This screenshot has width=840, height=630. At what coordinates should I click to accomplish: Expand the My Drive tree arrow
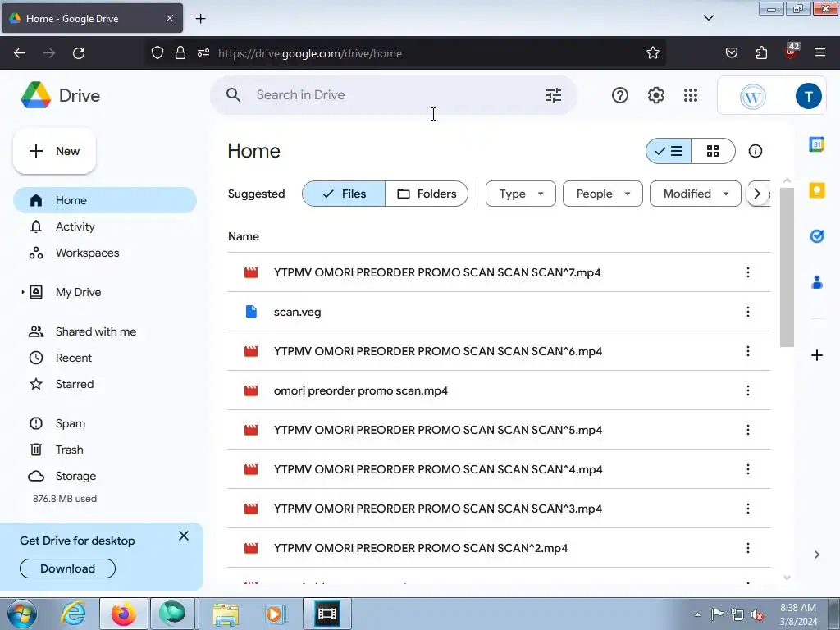tap(22, 292)
